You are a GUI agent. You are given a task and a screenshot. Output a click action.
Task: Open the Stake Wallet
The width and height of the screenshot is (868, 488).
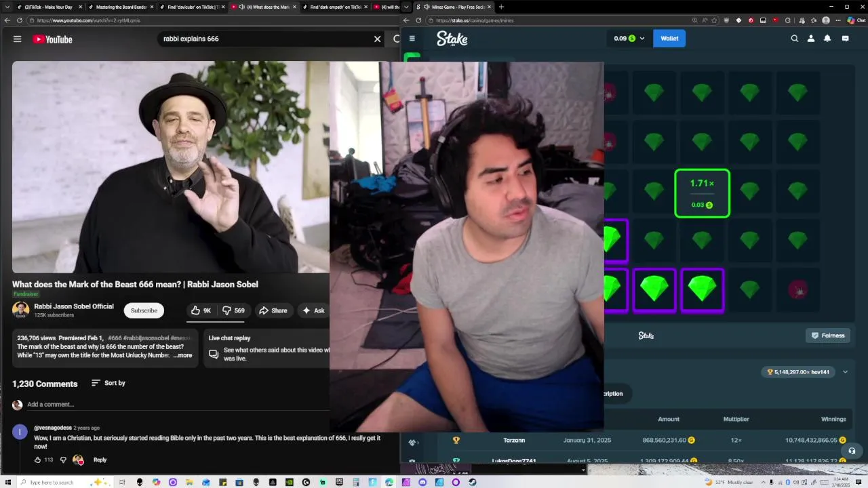click(x=669, y=39)
